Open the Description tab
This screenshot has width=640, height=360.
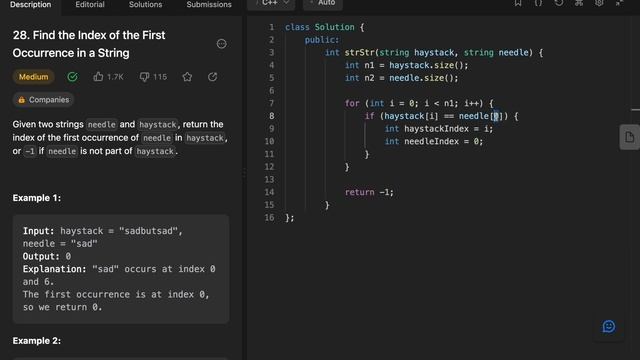click(x=31, y=5)
